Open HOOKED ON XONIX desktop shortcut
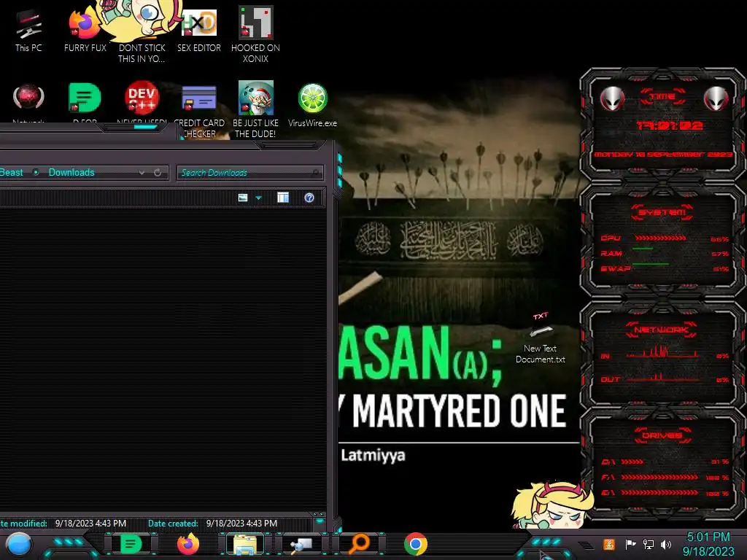 255,35
